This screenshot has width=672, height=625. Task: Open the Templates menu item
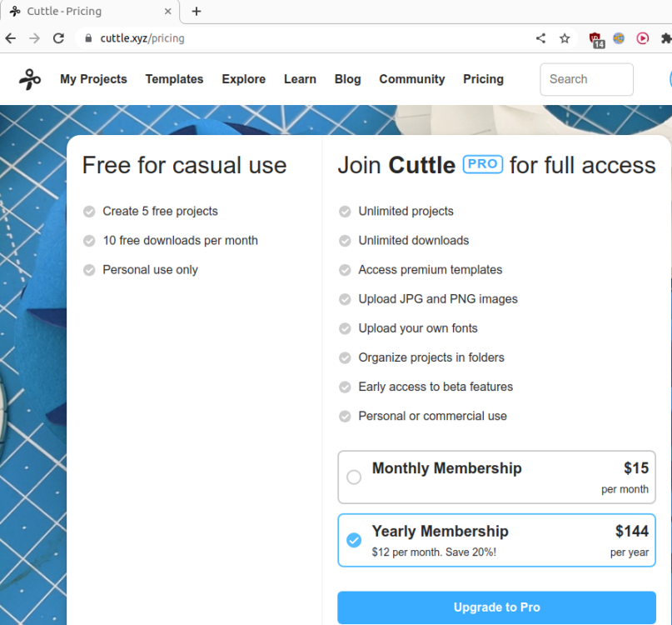point(174,79)
